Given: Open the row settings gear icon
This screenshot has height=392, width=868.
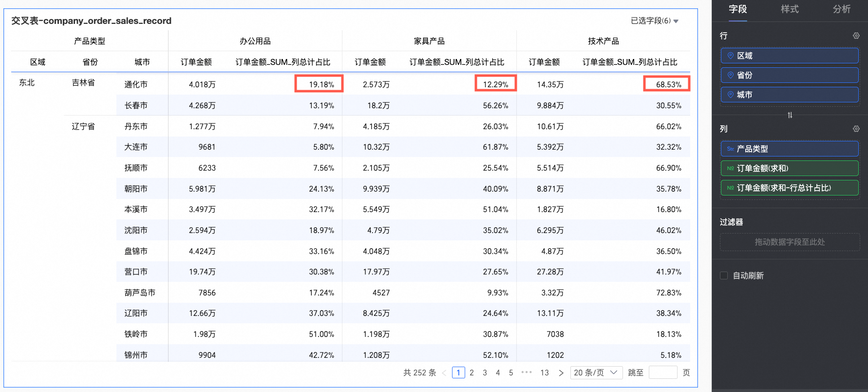Looking at the screenshot, I should tap(856, 36).
